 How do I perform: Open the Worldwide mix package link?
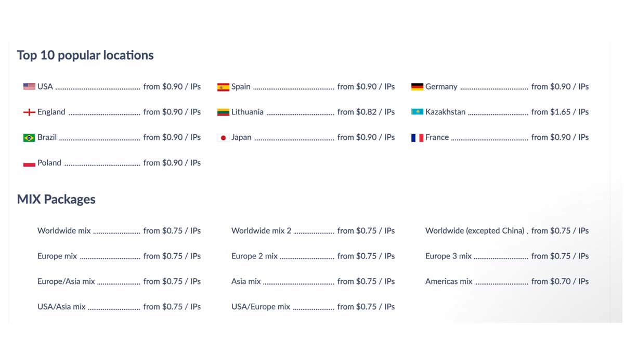pyautogui.click(x=64, y=231)
